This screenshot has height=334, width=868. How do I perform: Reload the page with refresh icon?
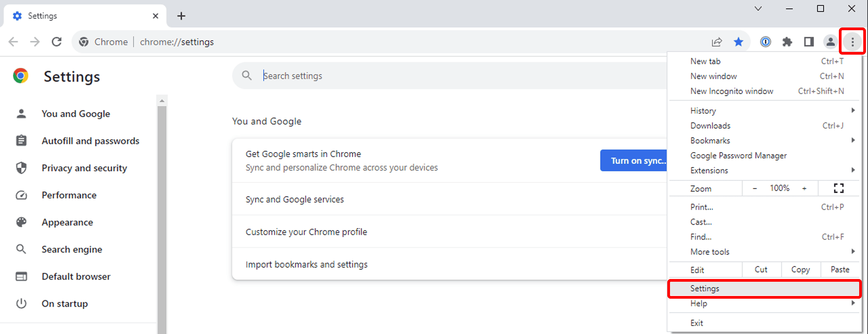tap(57, 42)
